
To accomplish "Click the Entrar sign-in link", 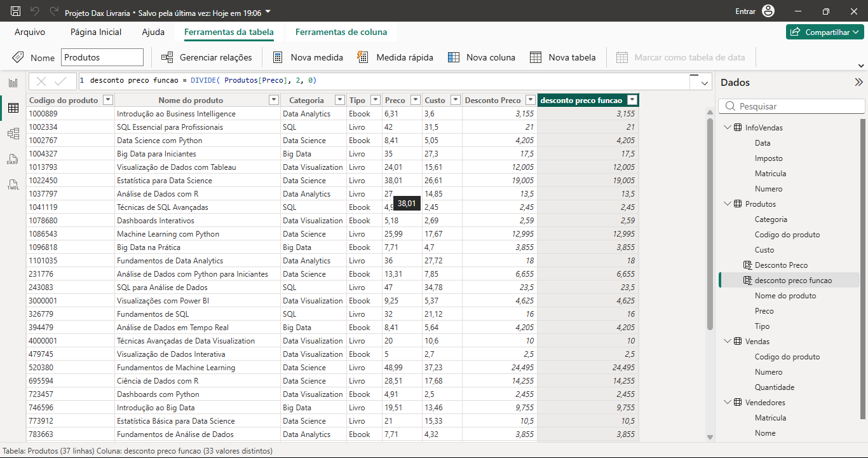I will tap(745, 11).
